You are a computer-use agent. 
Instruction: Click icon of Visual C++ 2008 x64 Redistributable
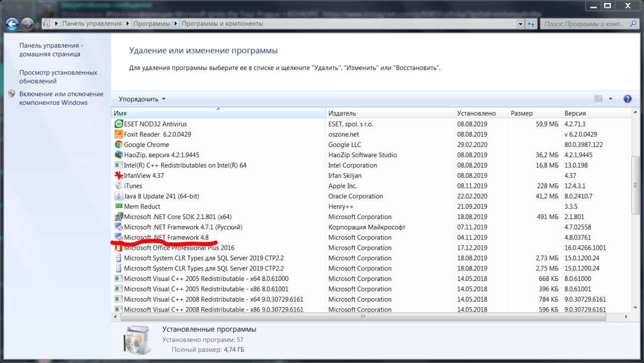click(x=119, y=300)
